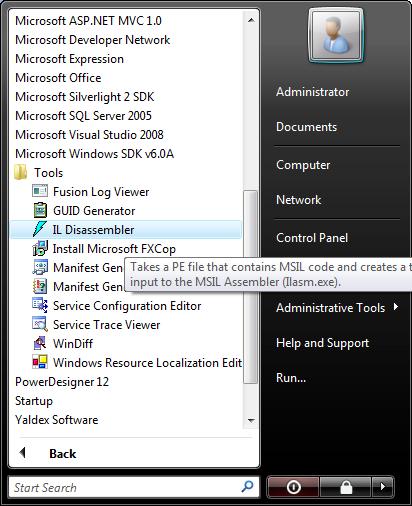This screenshot has width=412, height=506.
Task: Expand Microsoft Office folder
Action: [x=58, y=78]
